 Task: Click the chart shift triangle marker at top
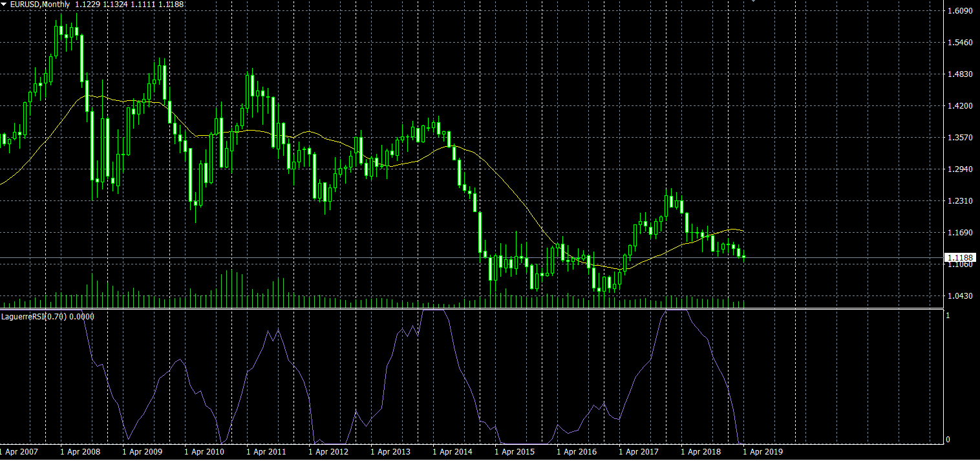tap(752, 2)
